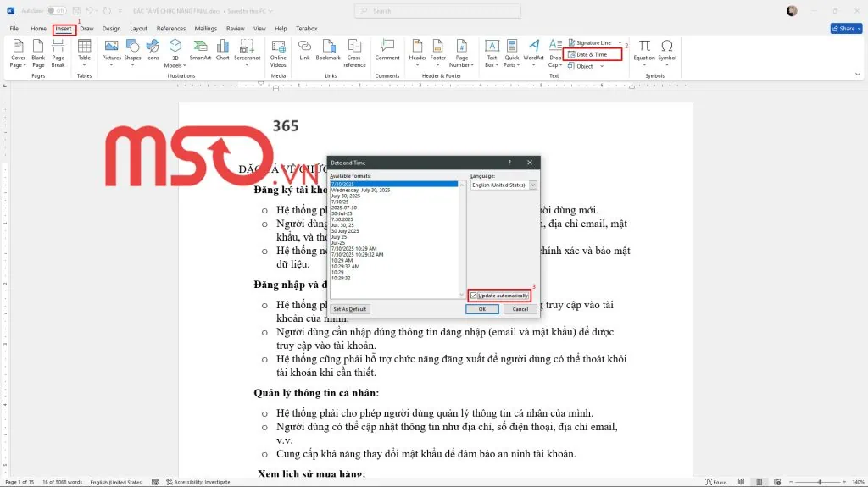Uncheck the Update automatically checkbox

[474, 296]
